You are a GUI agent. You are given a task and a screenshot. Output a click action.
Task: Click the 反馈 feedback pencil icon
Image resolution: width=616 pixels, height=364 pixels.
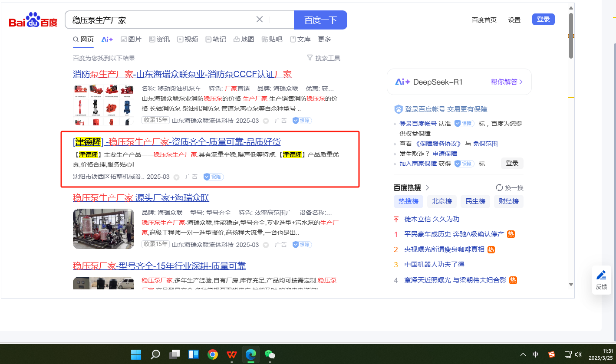click(x=601, y=275)
